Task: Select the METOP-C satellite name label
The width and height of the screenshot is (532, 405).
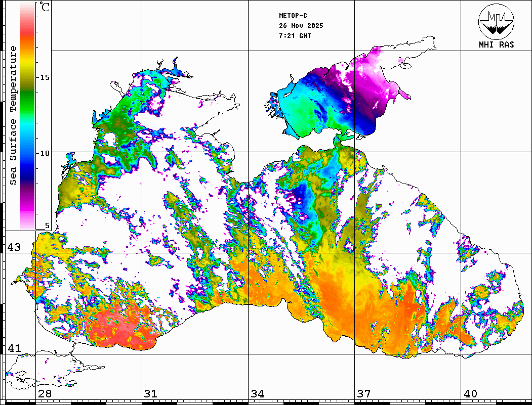Action: pyautogui.click(x=293, y=16)
